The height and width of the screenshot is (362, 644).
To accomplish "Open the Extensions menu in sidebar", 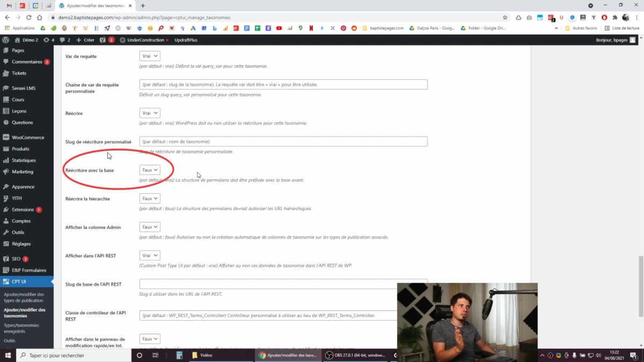I will click(23, 210).
